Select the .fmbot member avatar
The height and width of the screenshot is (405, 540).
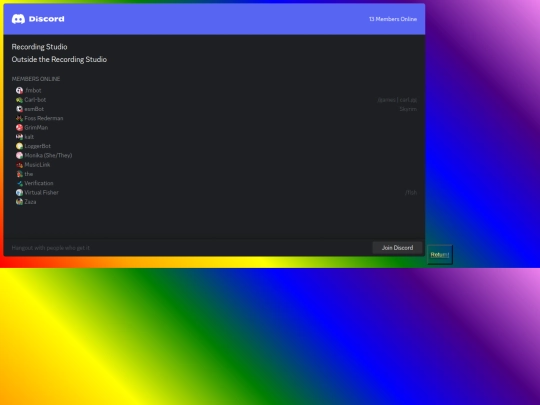click(19, 91)
